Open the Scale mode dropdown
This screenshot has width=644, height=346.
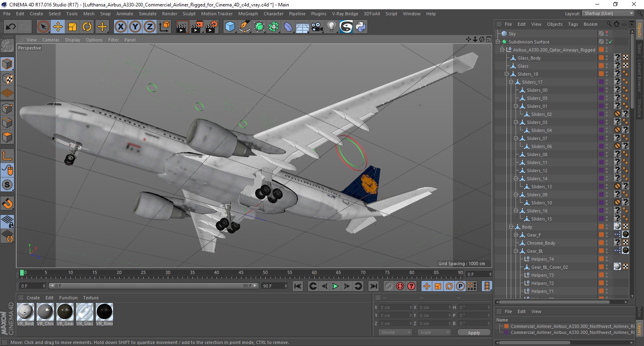point(434,332)
